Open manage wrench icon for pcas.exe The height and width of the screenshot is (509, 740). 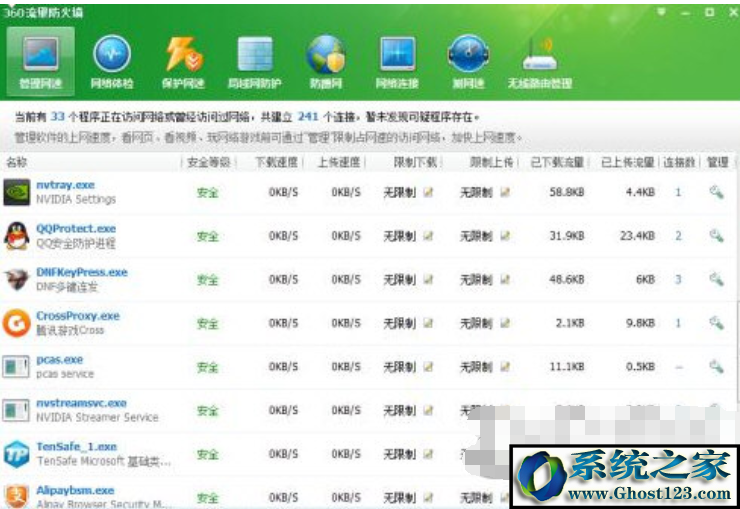pos(716,367)
